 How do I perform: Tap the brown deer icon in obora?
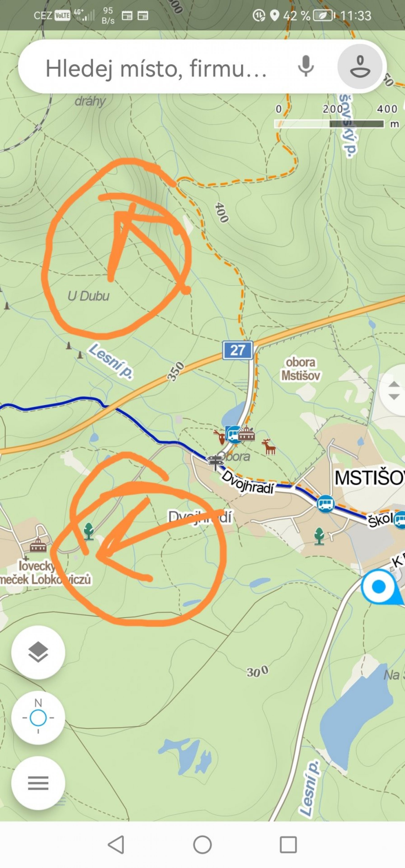coord(269,446)
